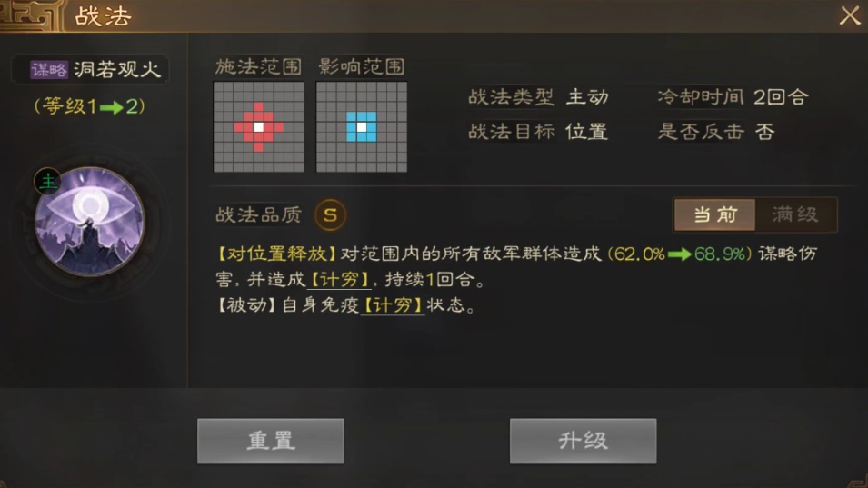Screen dimensions: 868x488
Task: Click the 影响范围 blue square grid
Action: [362, 127]
